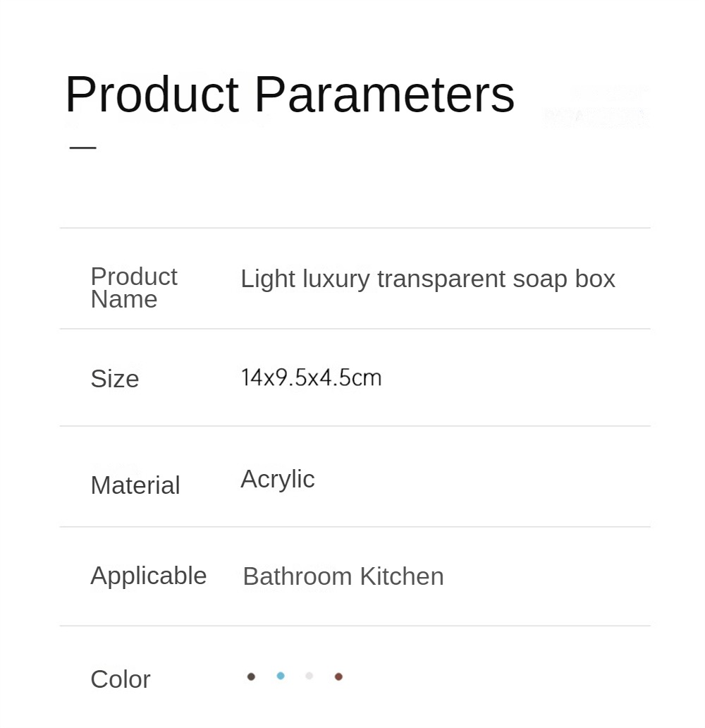The width and height of the screenshot is (705, 728).
Task: Click 'Light luxury transparent soap box' text
Action: click(x=427, y=279)
